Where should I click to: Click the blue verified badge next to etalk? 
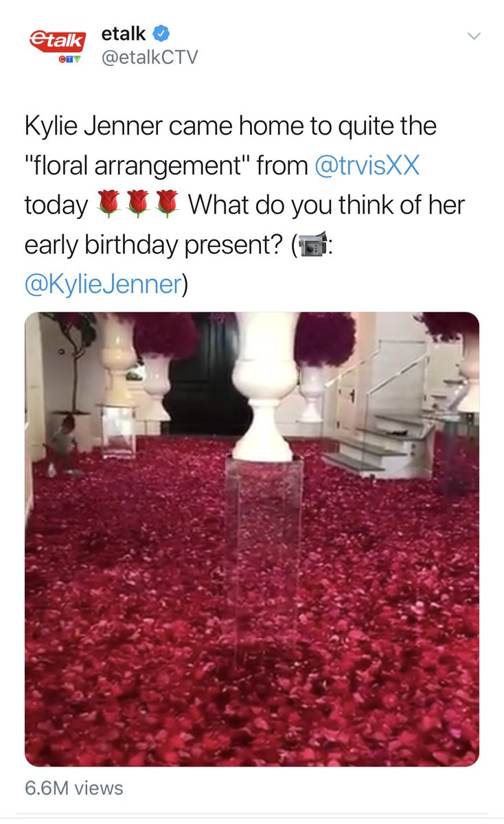click(x=161, y=34)
